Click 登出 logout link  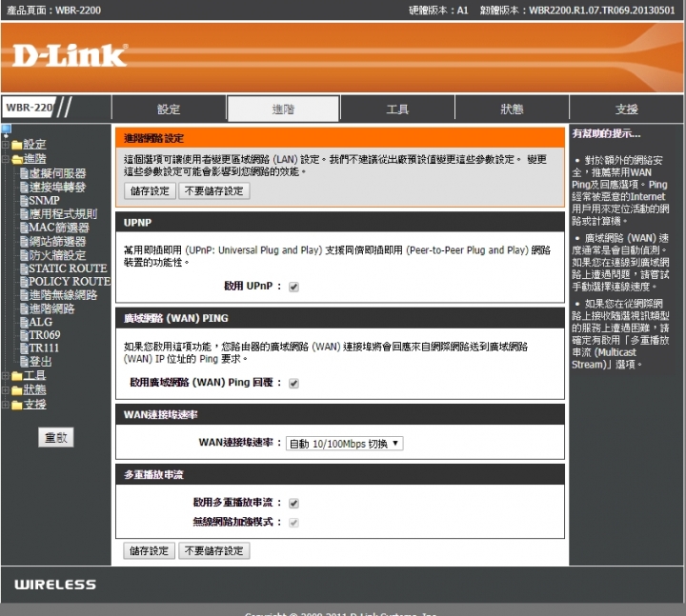point(40,362)
